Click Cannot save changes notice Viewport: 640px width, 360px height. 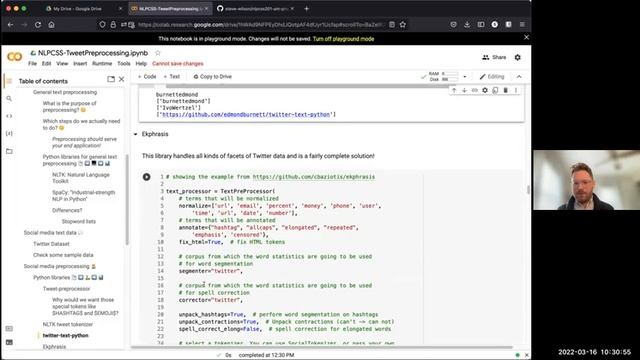click(178, 64)
